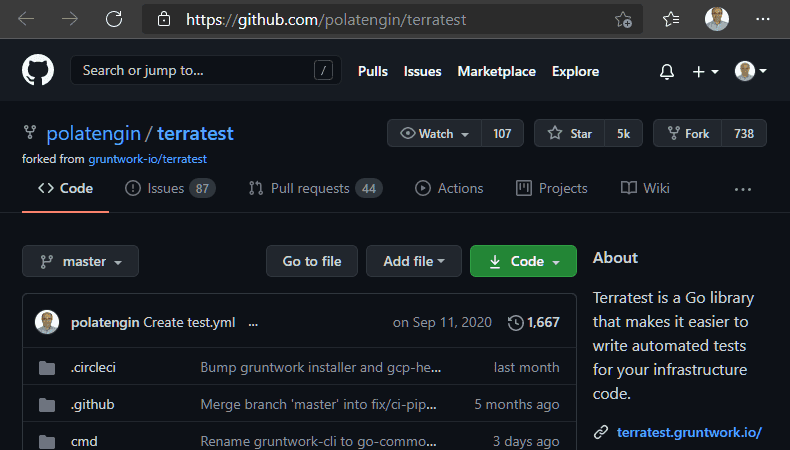Click the commit history clock icon
The height and width of the screenshot is (450, 790).
tap(516, 322)
